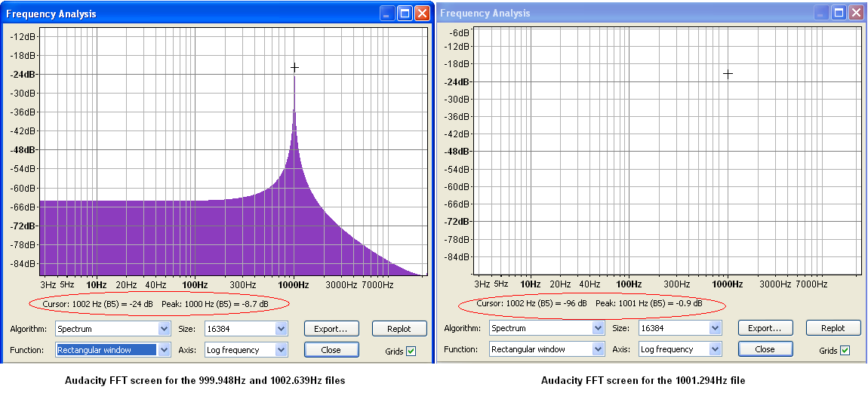Click Export... button in right window
The image size is (868, 396).
[765, 329]
